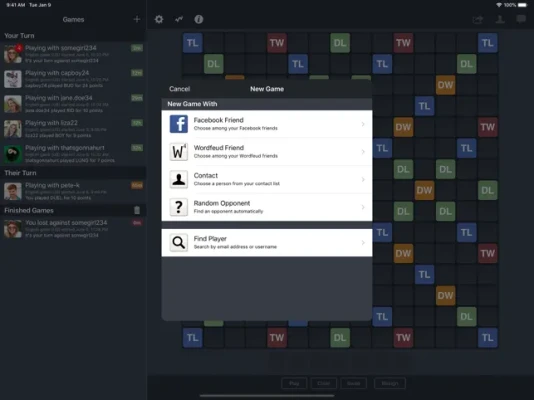Screen dimensions: 534x400
Task: Select pete-k avatar under Their Turn
Action: [13, 191]
